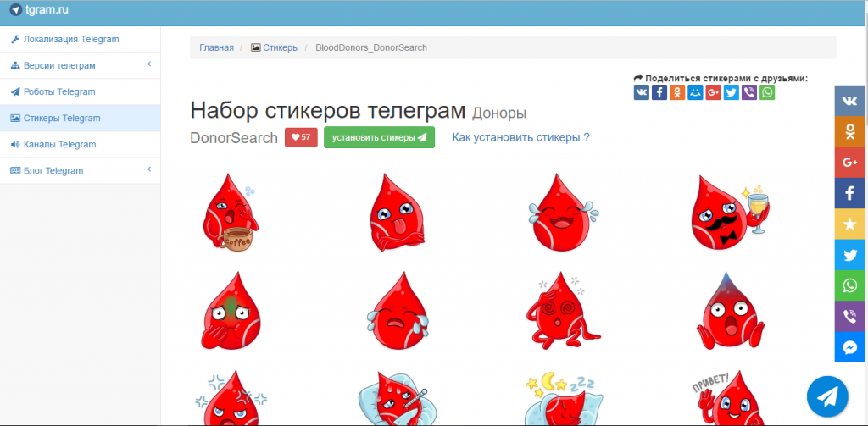Viewport: 868px width, 426px height.
Task: Click the red heart 57 likes button
Action: [x=301, y=137]
